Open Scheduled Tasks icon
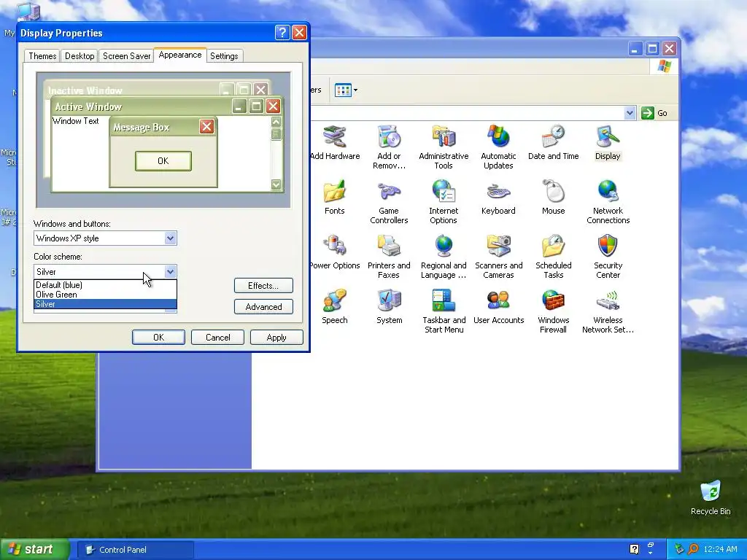The width and height of the screenshot is (747, 560). [x=553, y=257]
